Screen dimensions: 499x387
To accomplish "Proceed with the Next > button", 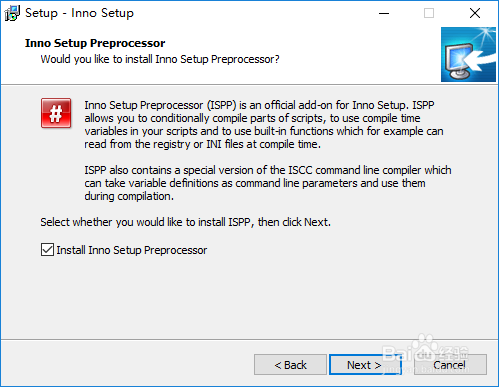I will click(365, 365).
